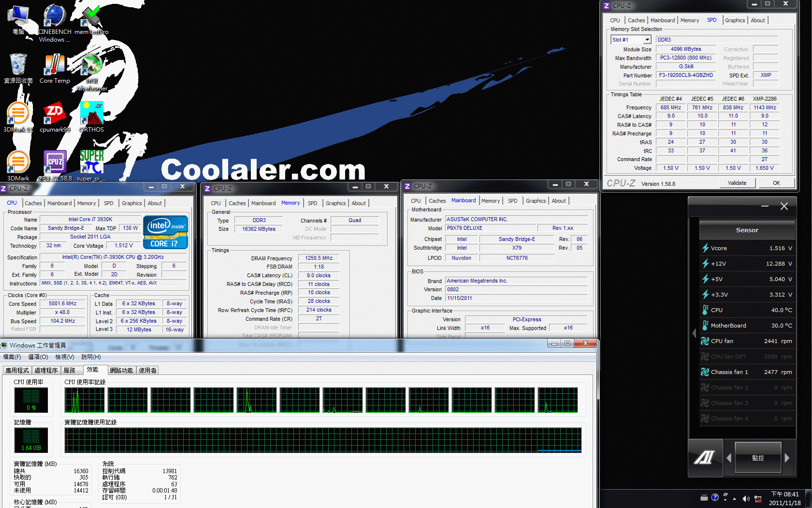
Task: Collapse the Sensor panel side arrow
Action: click(x=694, y=333)
